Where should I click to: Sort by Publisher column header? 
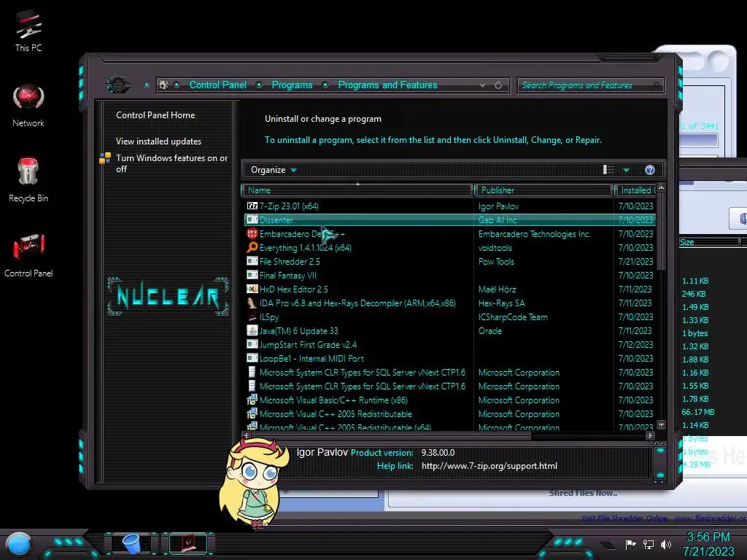coord(544,190)
